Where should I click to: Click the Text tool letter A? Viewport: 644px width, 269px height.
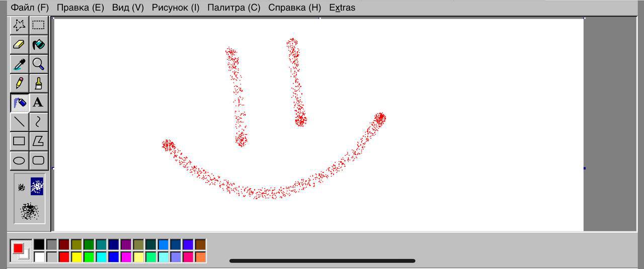(38, 103)
